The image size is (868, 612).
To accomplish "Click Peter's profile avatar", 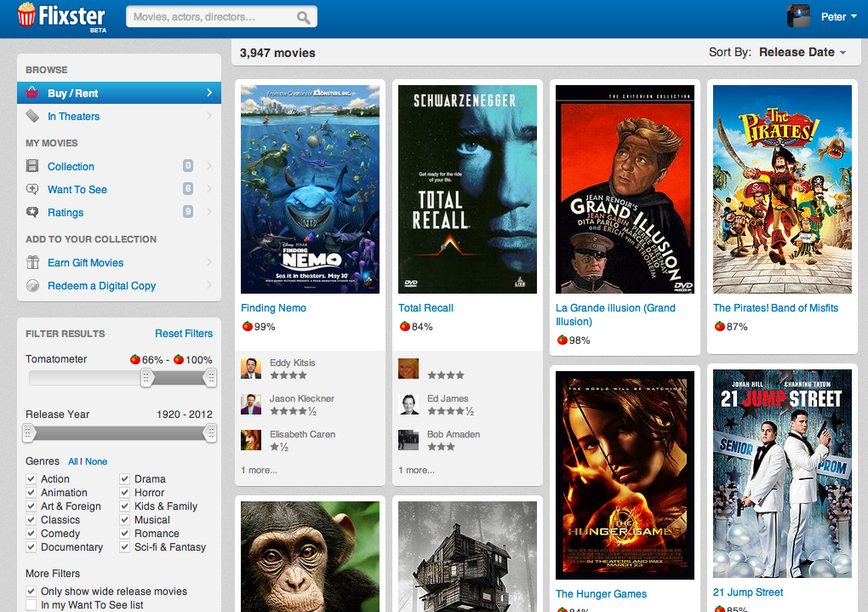I will click(x=798, y=16).
